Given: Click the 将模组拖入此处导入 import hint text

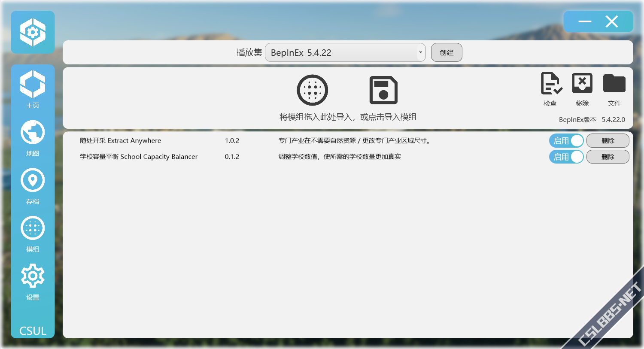Looking at the screenshot, I should coord(348,117).
